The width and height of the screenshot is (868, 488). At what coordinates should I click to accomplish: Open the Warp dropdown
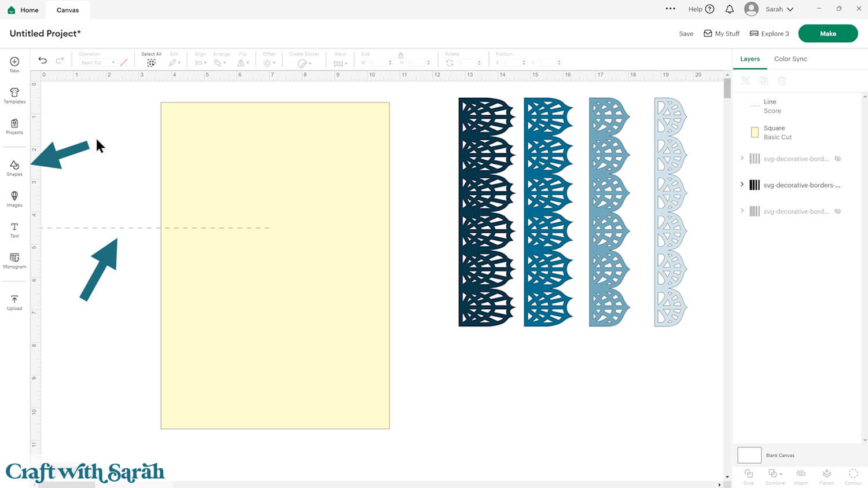tap(340, 63)
